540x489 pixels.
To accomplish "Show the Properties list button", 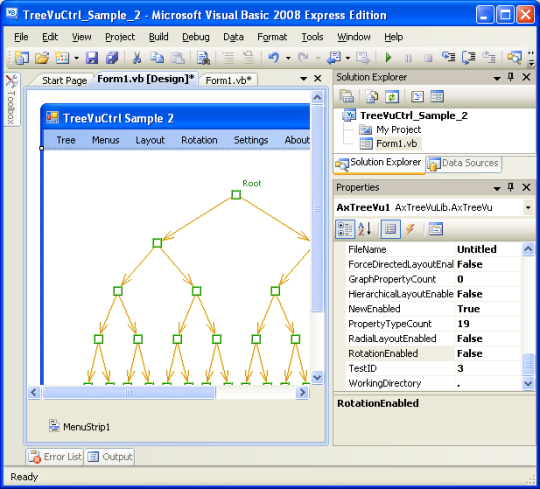I will pyautogui.click(x=391, y=229).
